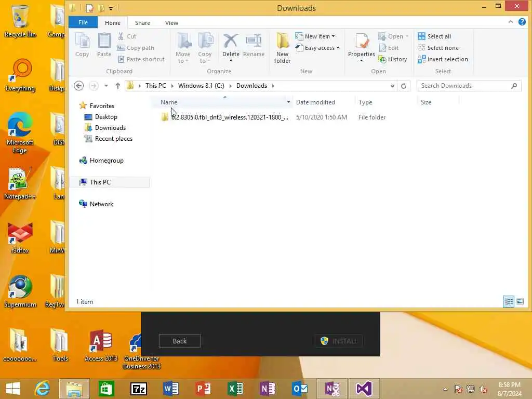The height and width of the screenshot is (399, 532).
Task: Open Visual Studio from the taskbar
Action: (364, 389)
